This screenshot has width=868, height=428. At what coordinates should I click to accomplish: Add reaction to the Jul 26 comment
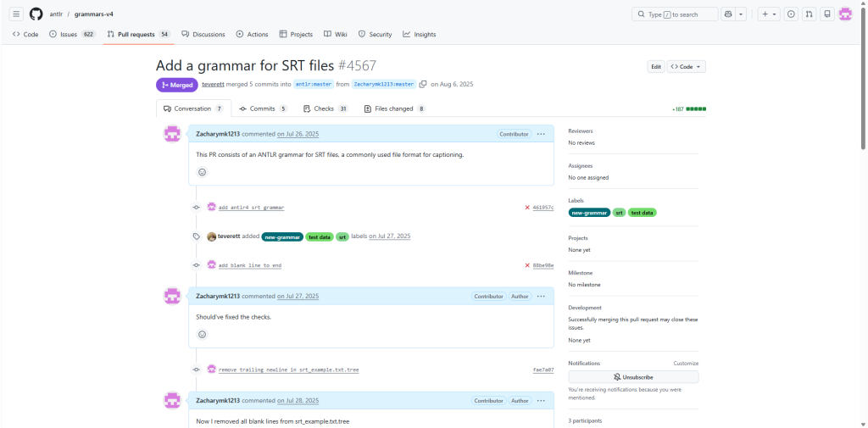coord(202,172)
